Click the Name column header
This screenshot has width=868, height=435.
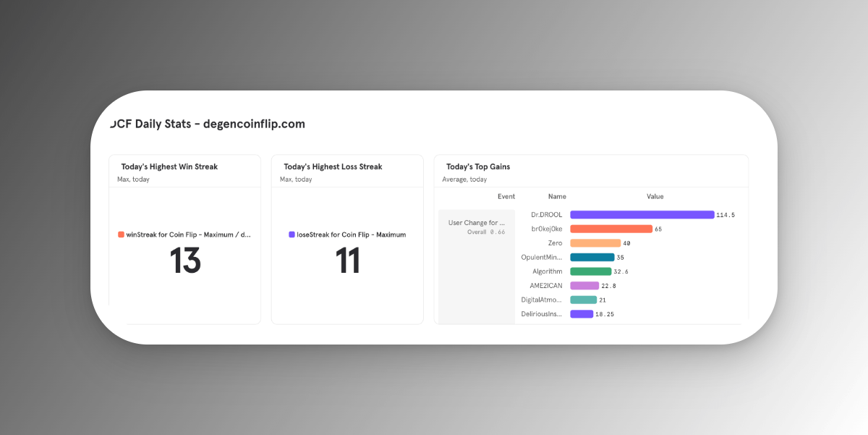[557, 197]
